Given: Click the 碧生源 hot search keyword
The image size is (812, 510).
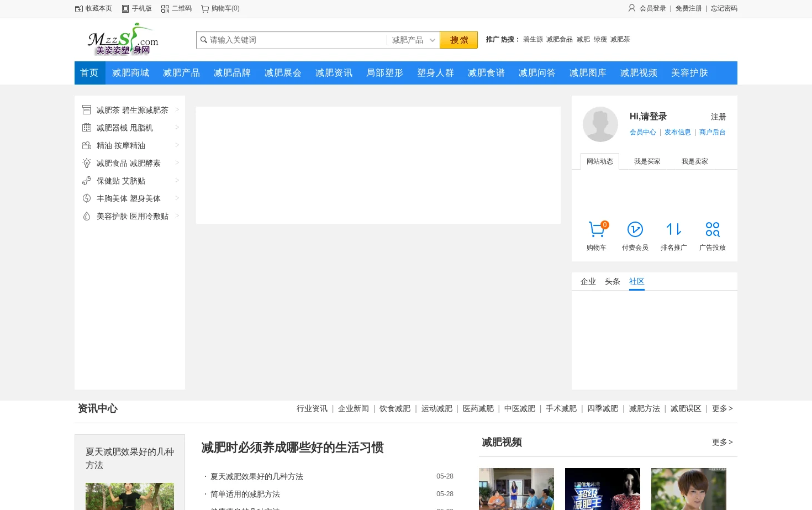Looking at the screenshot, I should point(533,39).
